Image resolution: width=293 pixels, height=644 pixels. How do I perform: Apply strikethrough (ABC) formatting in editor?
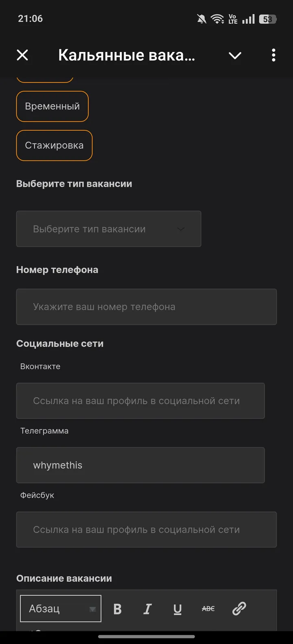click(x=208, y=609)
